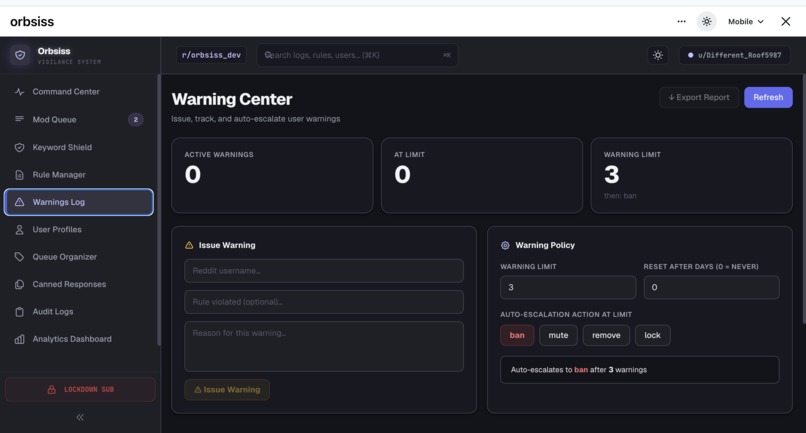Screen dimensions: 806x433
Task: Select mute as auto-escalation action
Action: pyautogui.click(x=558, y=335)
